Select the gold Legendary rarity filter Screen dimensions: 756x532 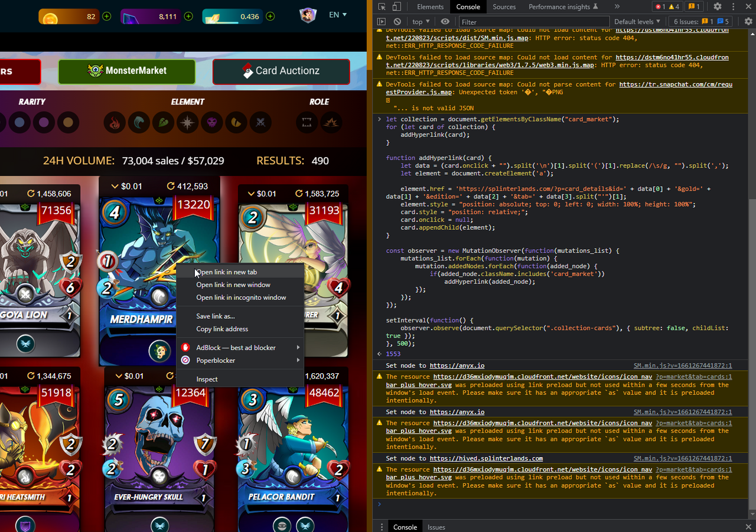point(68,123)
